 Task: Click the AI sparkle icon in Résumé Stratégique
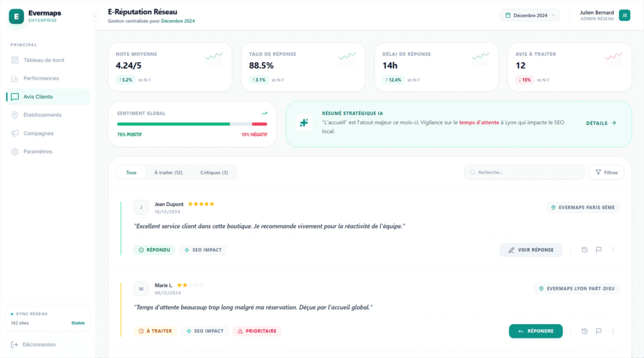tap(304, 123)
